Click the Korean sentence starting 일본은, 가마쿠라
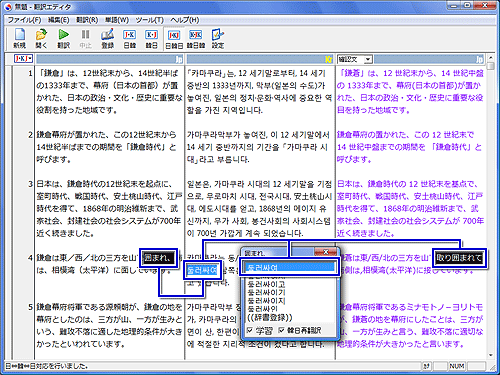 tap(259, 208)
